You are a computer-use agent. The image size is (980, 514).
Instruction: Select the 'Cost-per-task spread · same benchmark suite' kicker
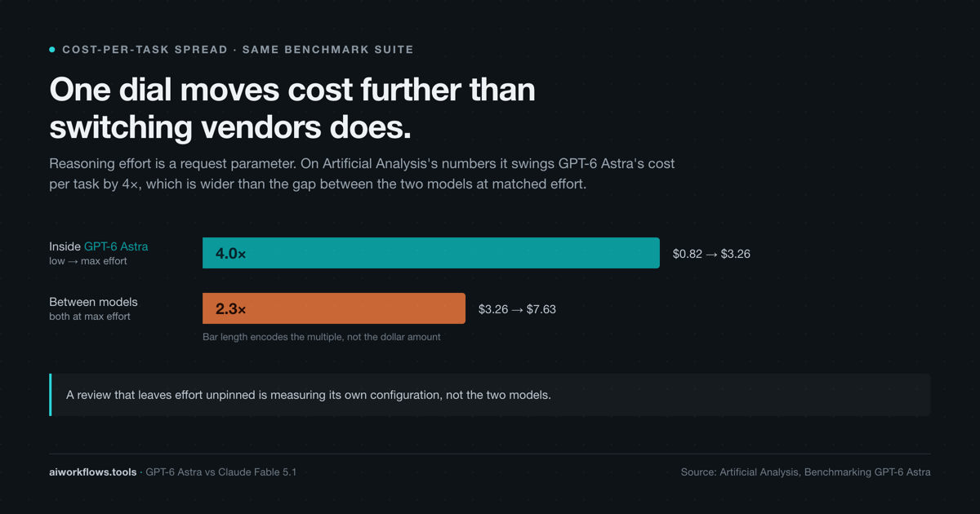(238, 50)
